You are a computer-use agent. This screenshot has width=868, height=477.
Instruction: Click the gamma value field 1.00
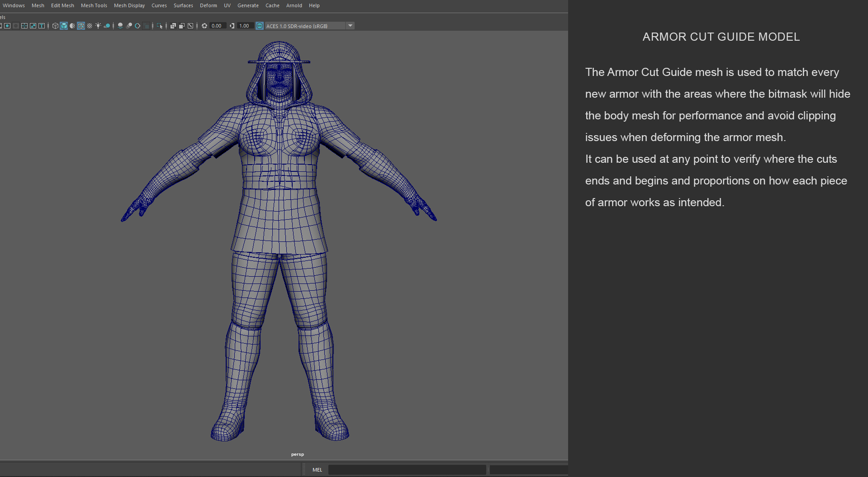click(245, 26)
